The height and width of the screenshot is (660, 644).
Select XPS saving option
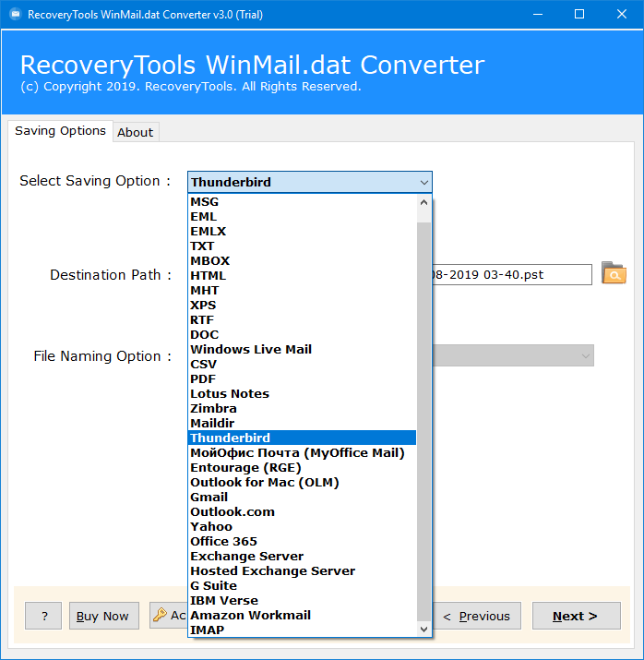tap(302, 305)
